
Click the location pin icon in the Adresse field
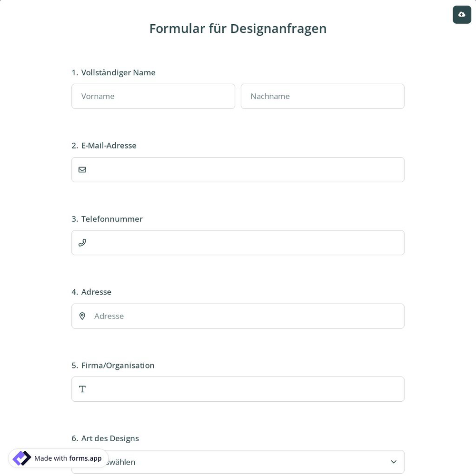pyautogui.click(x=82, y=316)
